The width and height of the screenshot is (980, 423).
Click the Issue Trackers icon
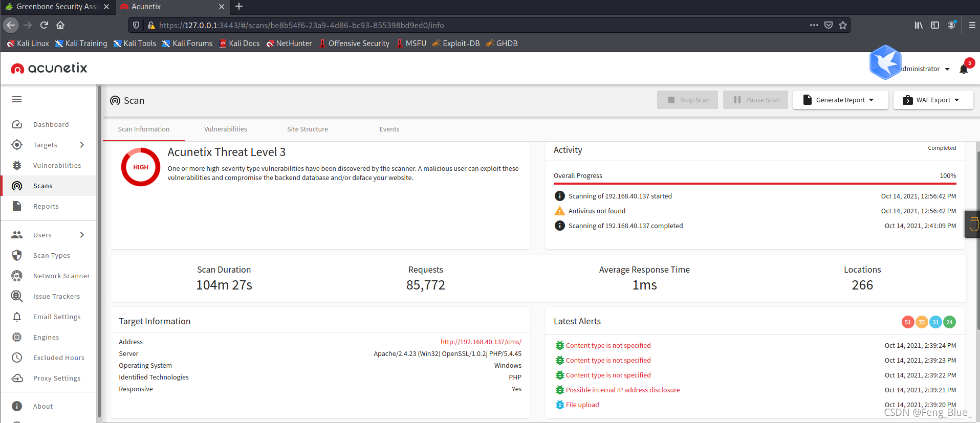17,296
